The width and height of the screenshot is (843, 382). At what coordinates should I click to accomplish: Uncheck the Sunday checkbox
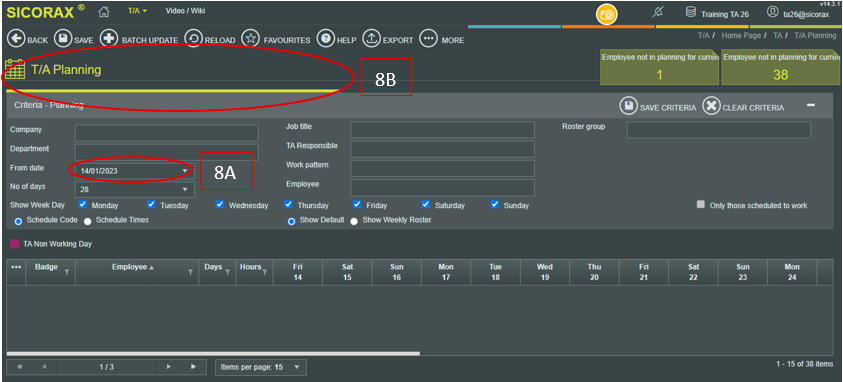click(495, 204)
